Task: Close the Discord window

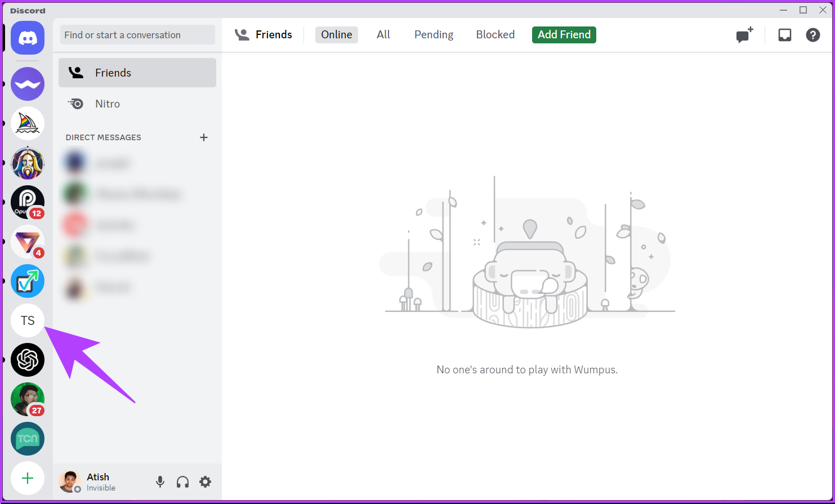Action: pyautogui.click(x=823, y=10)
